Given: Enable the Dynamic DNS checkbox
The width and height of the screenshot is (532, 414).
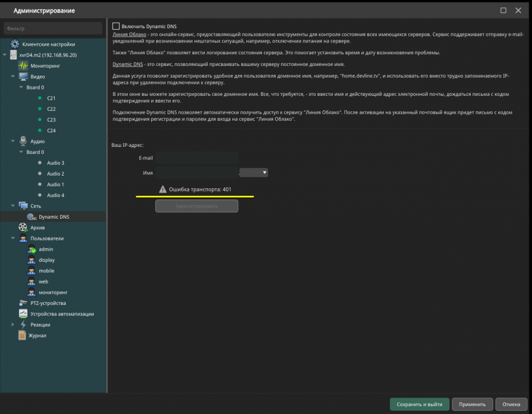Looking at the screenshot, I should coord(116,26).
